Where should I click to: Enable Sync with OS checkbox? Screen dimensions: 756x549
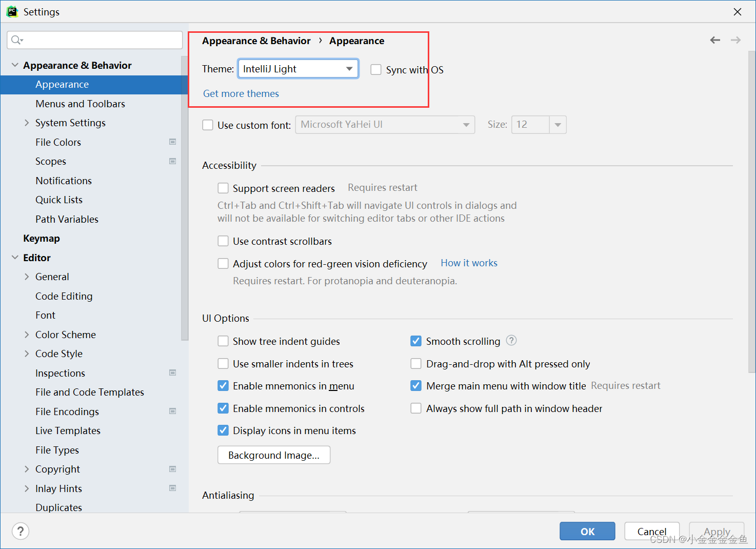pos(376,70)
